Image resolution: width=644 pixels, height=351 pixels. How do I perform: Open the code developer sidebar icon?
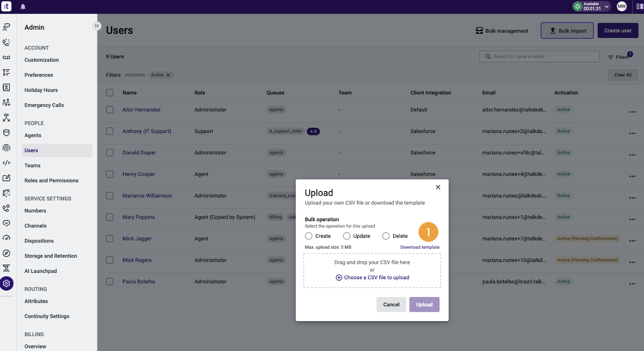[x=6, y=163]
